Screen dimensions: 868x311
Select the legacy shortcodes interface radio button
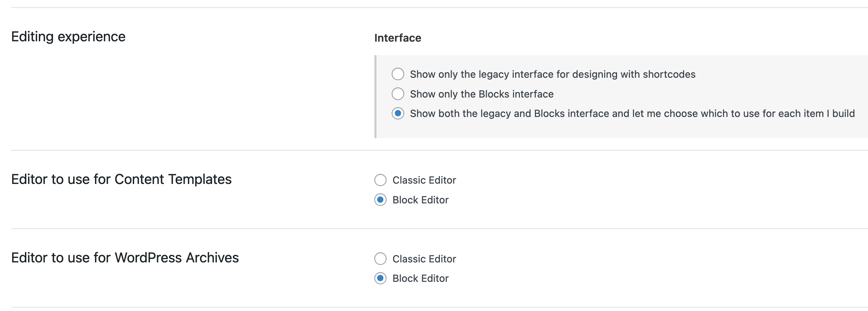pos(398,74)
